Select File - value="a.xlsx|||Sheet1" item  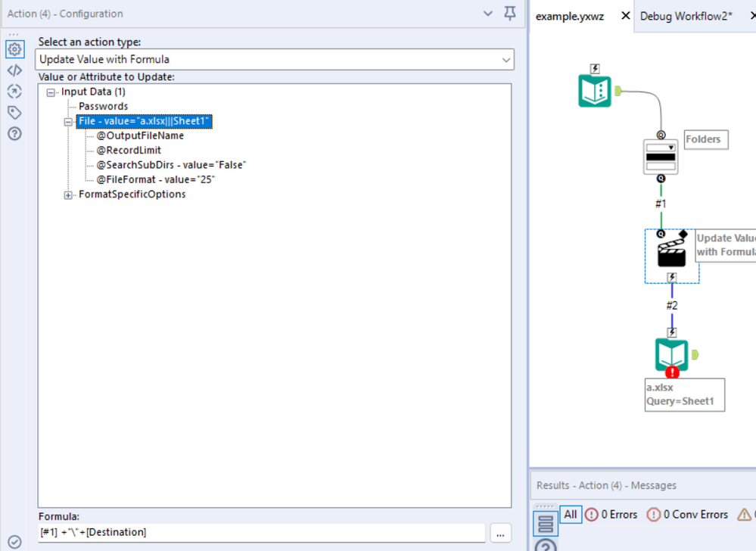tap(144, 121)
